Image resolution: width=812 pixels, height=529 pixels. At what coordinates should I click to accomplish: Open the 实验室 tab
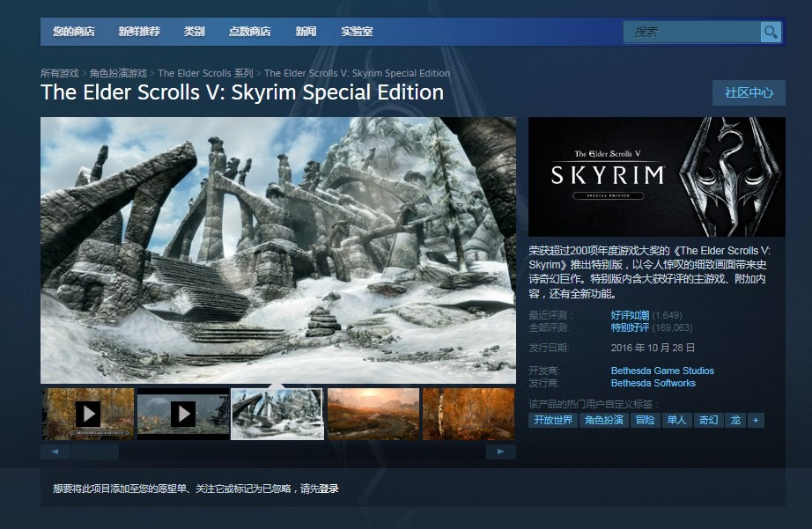tap(357, 32)
